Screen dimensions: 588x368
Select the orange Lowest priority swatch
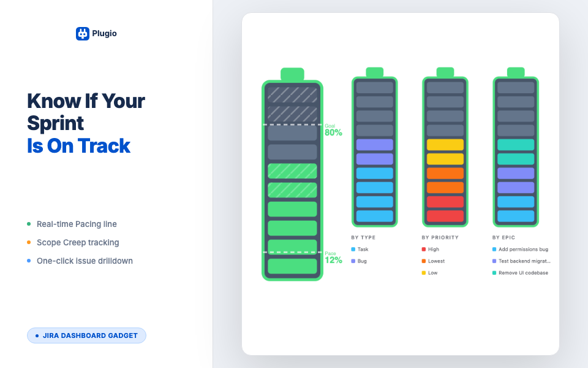point(424,261)
